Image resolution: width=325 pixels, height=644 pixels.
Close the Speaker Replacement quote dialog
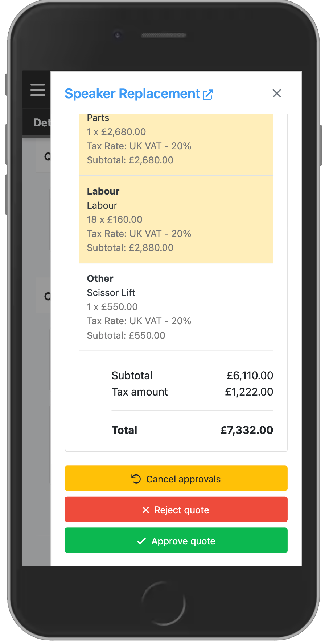[277, 93]
